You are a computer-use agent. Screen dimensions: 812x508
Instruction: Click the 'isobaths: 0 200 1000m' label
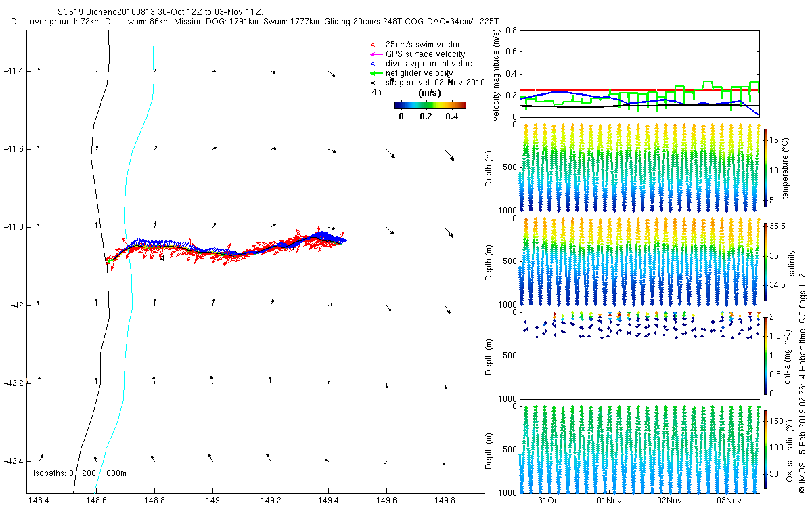(80, 473)
